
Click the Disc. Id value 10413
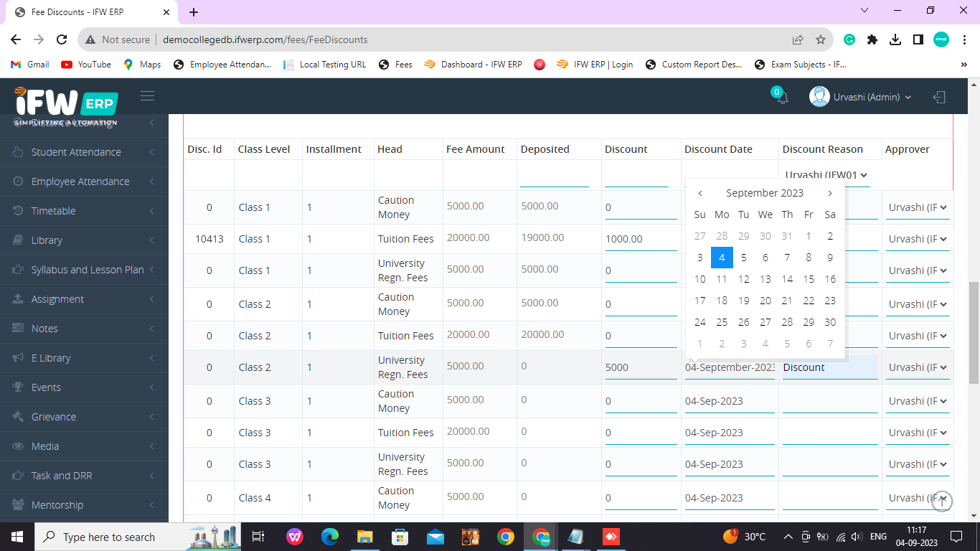click(209, 239)
